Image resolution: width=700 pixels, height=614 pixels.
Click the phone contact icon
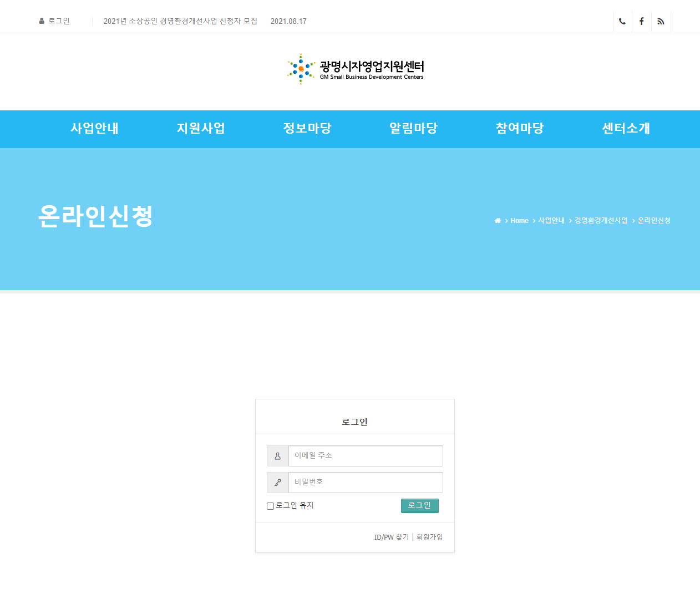coord(622,21)
